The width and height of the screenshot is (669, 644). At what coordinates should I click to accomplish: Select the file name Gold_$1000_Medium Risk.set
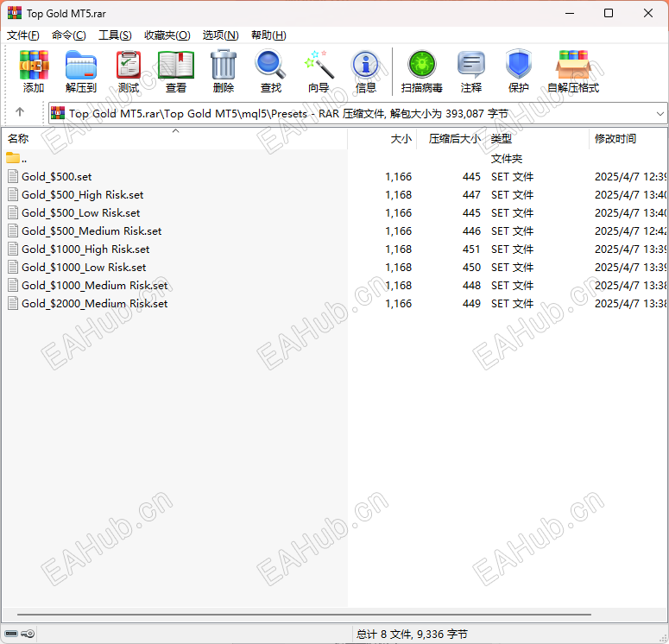(x=94, y=285)
